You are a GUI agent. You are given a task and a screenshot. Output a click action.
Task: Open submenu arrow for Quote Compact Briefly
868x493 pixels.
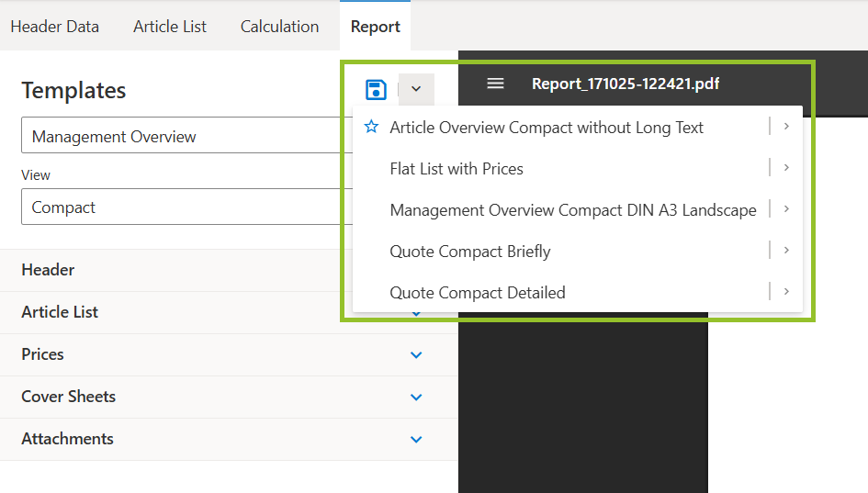click(x=787, y=251)
